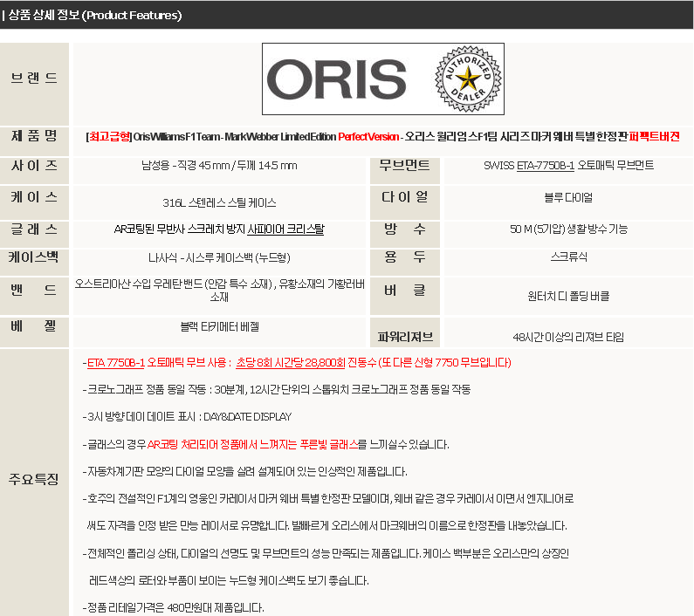Click the ORIS brand logo
This screenshot has width=694, height=616.
point(336,79)
